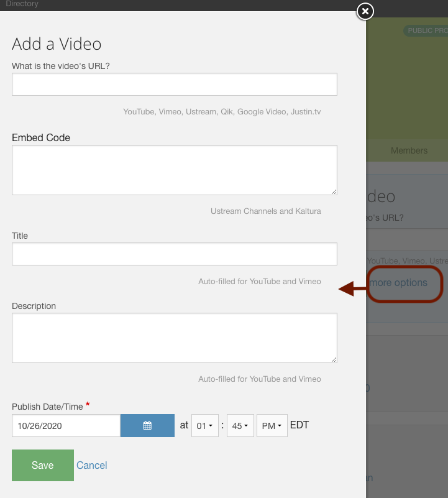Viewport: 448px width, 498px height.
Task: Click the publish date field showing 10/26/2020
Action: pos(66,426)
